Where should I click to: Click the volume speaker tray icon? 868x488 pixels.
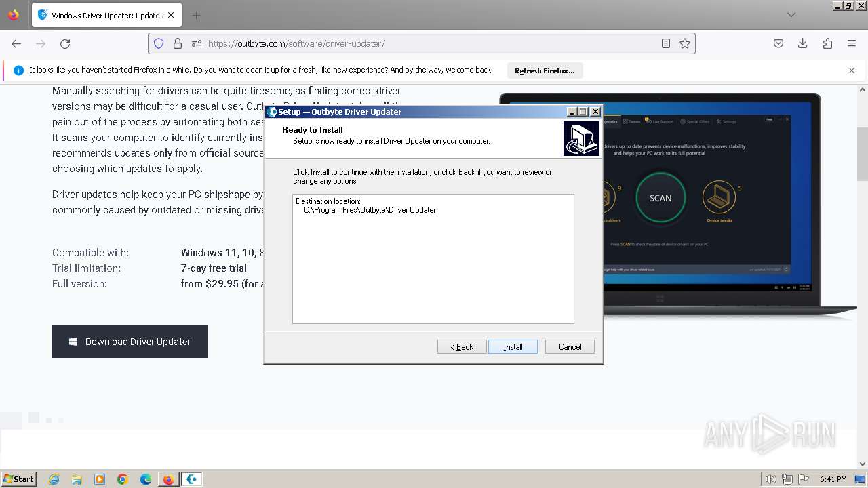point(771,479)
